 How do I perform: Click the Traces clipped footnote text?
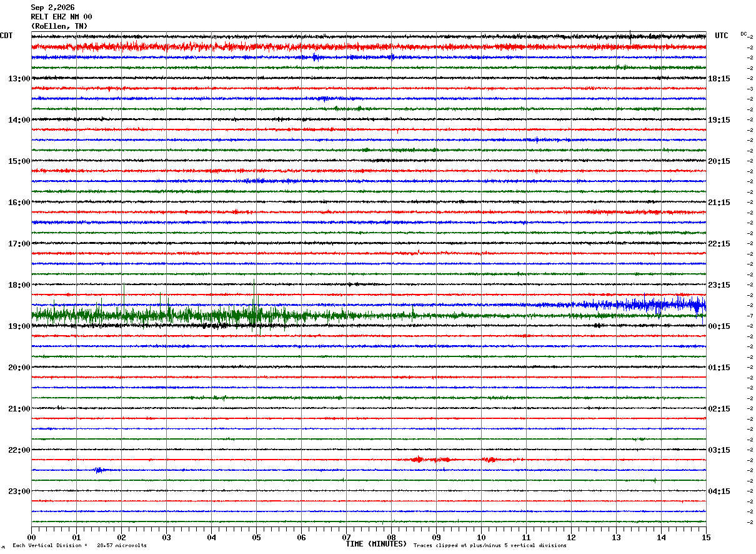click(x=490, y=546)
